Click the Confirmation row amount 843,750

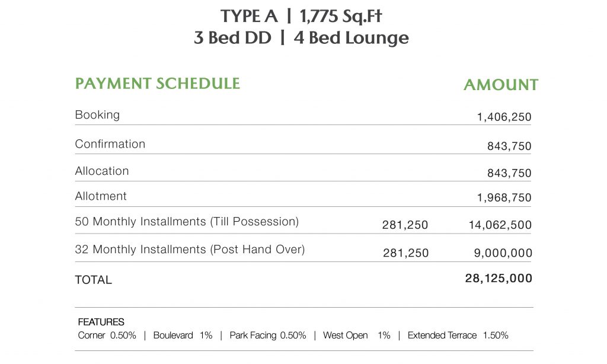coord(509,146)
